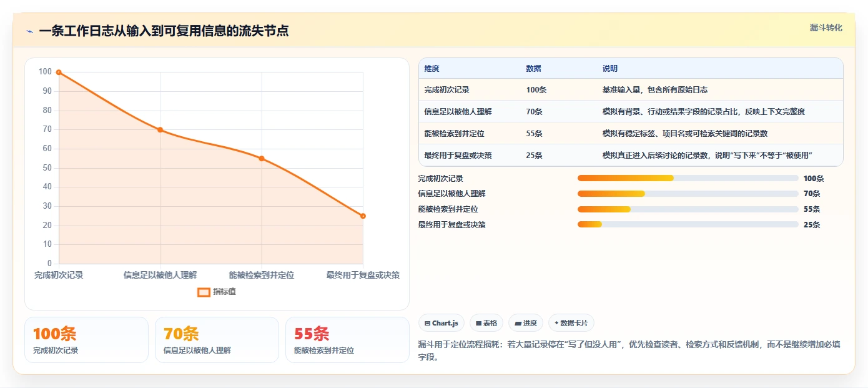Viewport: 868px width, 388px height.
Task: Click the page title 一条工作日志从输入到可复用信息的流失节点
Action: (164, 31)
